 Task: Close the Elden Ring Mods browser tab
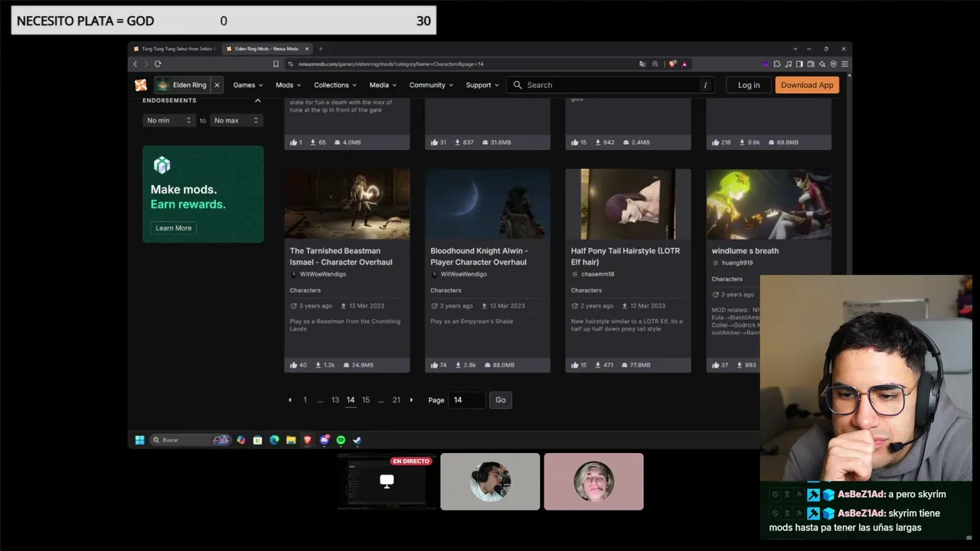[307, 48]
